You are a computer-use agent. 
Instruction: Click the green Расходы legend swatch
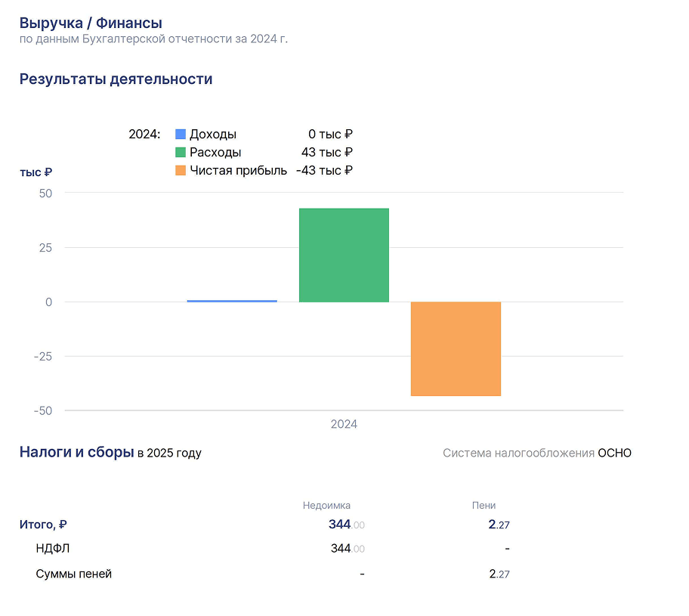point(180,152)
